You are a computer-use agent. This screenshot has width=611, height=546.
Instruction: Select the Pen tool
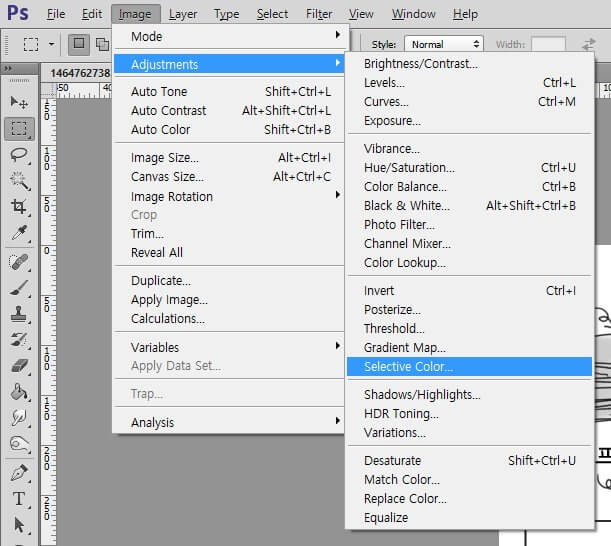19,473
